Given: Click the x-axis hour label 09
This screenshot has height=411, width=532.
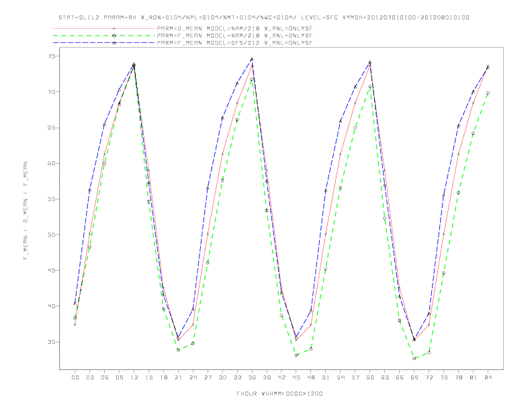Looking at the screenshot, I should click(x=119, y=377).
